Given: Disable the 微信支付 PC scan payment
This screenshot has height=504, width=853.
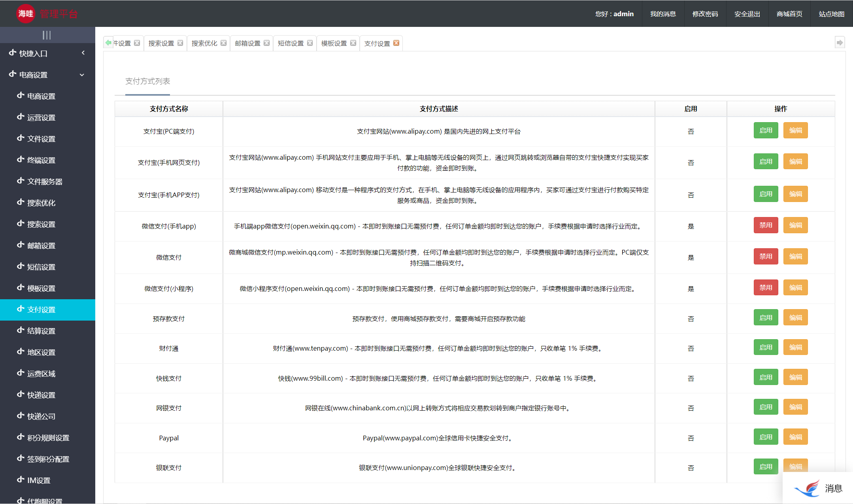Looking at the screenshot, I should pos(766,257).
